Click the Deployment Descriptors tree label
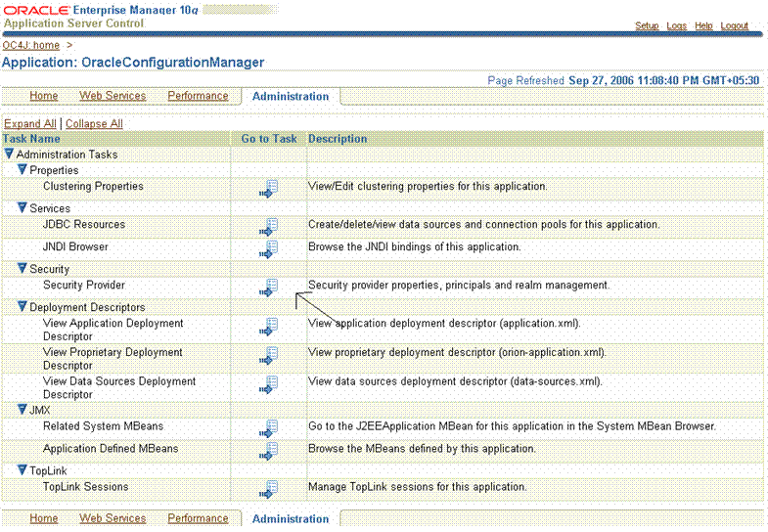The width and height of the screenshot is (768, 532). click(x=87, y=307)
